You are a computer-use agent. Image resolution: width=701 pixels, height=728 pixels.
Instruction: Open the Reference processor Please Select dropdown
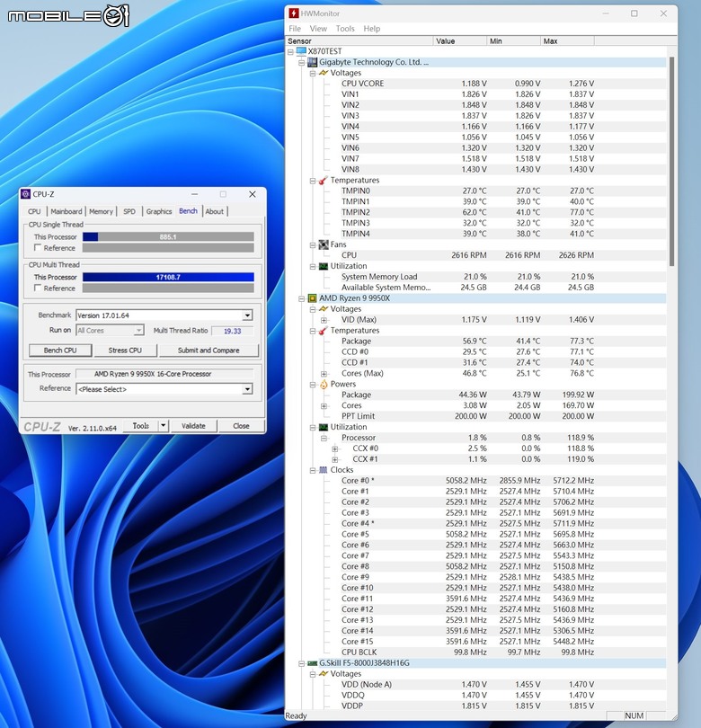(247, 389)
